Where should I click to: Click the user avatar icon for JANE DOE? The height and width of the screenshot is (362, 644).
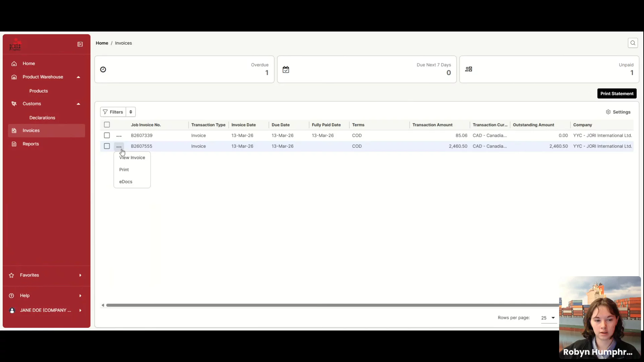pos(12,310)
